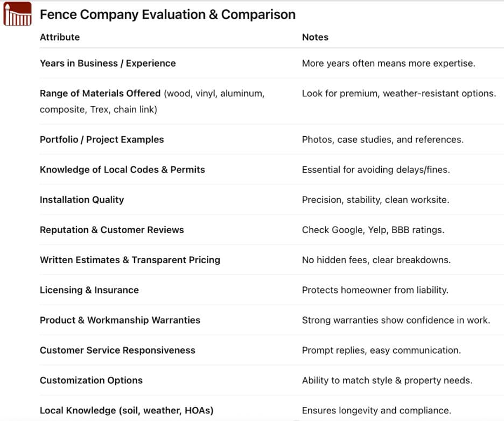Select the 'No hidden fees, clear breakdowns' note
504x421 pixels.
(376, 260)
